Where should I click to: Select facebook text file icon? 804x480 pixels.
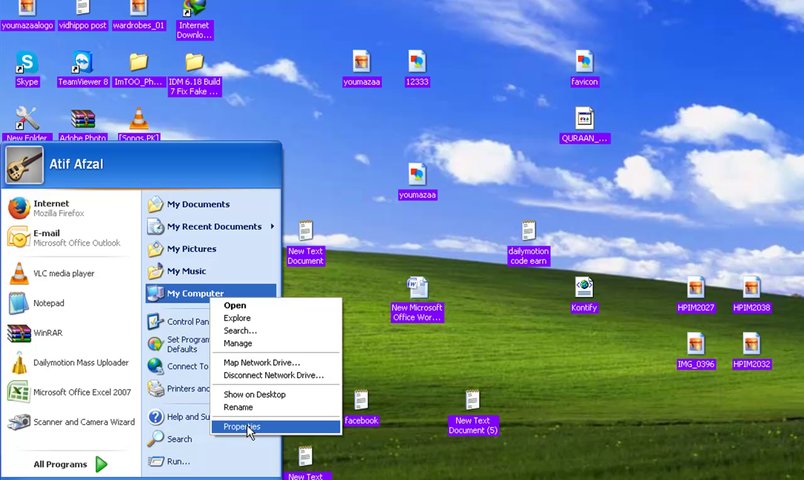pos(361,400)
